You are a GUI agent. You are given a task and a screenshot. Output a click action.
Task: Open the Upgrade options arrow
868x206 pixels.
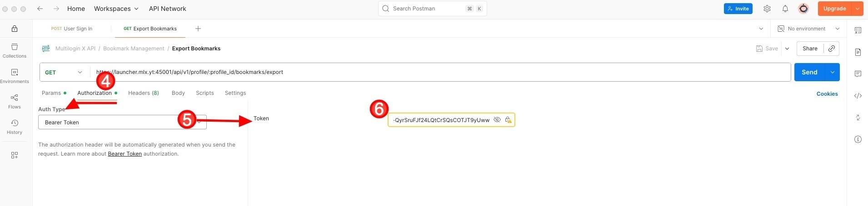(x=857, y=9)
